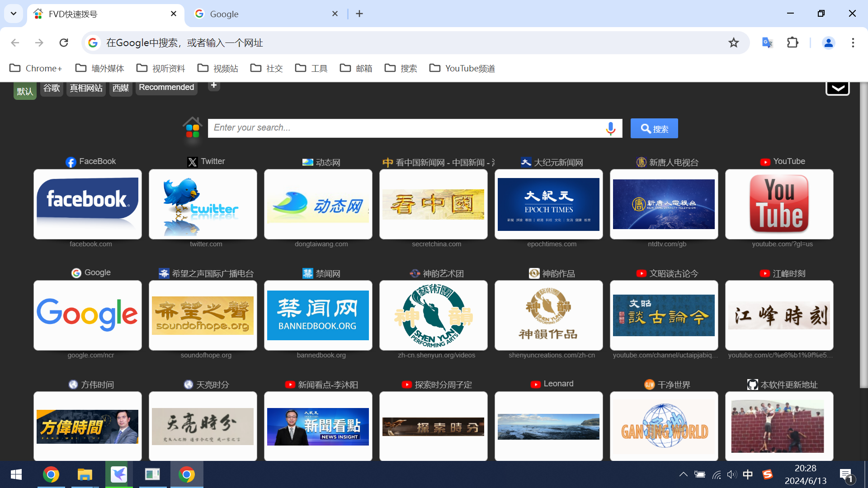Screen dimensions: 868x488
Task: Click the back navigation arrow
Action: click(15, 42)
